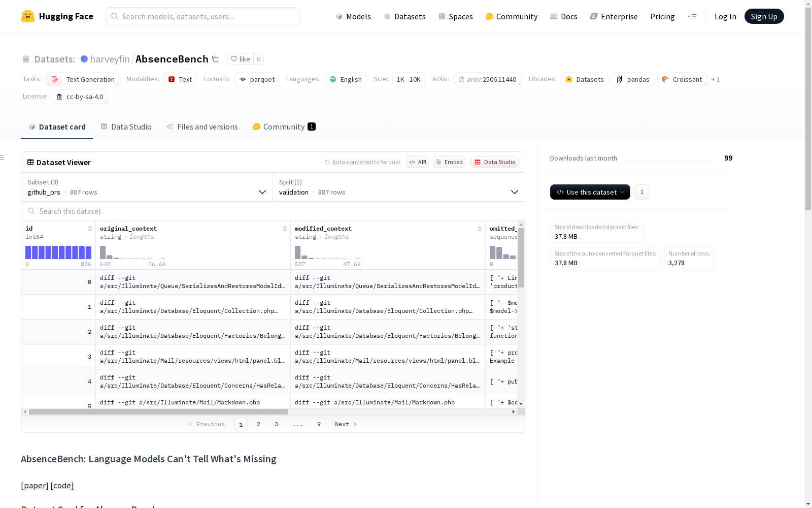Click the Embed button
Viewport: 812px width, 508px height.
click(x=449, y=162)
